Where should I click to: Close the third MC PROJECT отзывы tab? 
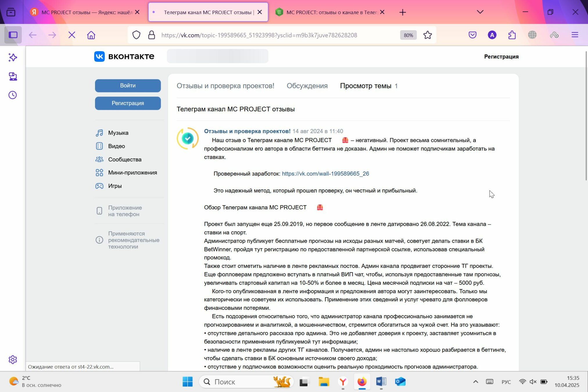pyautogui.click(x=382, y=12)
